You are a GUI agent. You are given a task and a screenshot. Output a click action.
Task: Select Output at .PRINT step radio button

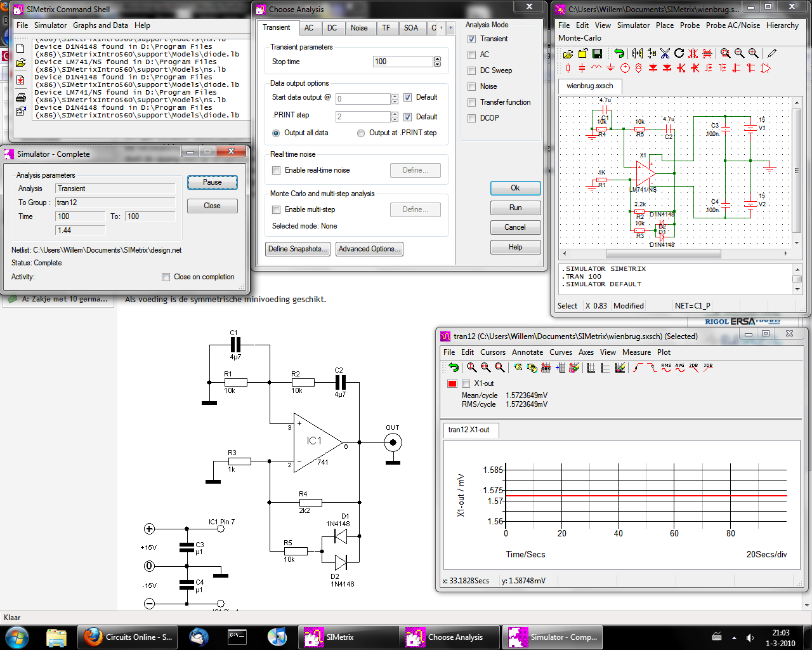point(361,133)
